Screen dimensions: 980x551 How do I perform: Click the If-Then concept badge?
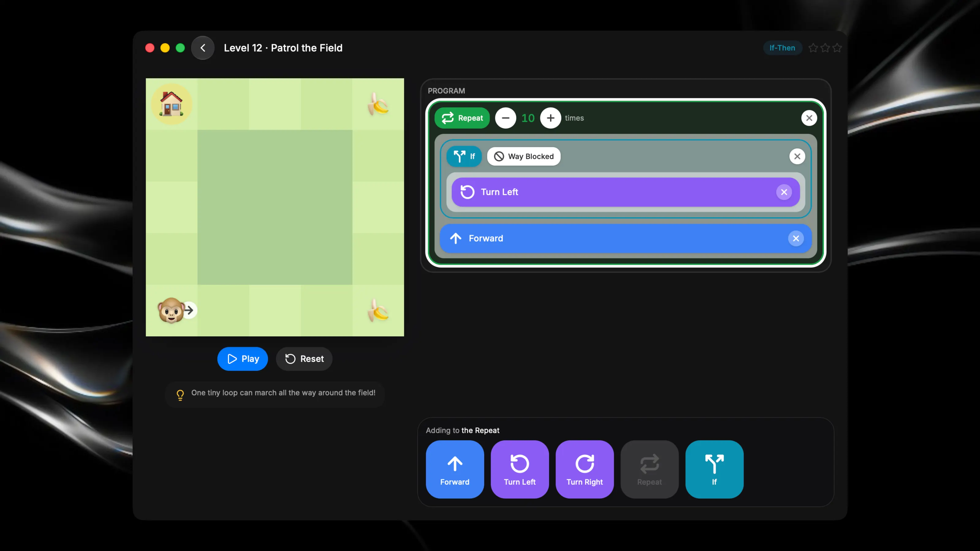(x=782, y=48)
